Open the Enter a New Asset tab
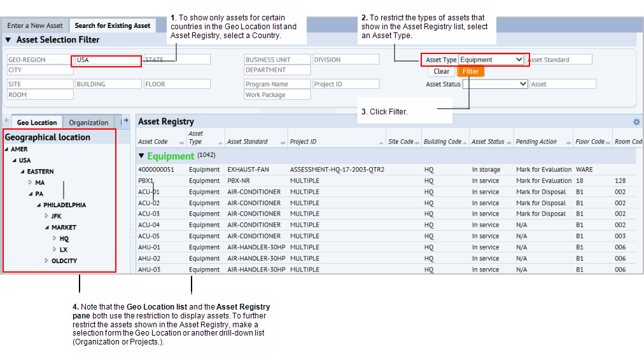The height and width of the screenshot is (361, 644). pos(35,25)
